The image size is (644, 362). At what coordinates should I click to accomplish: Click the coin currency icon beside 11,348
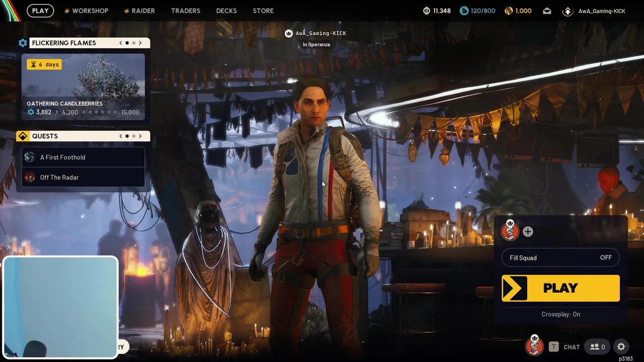427,11
